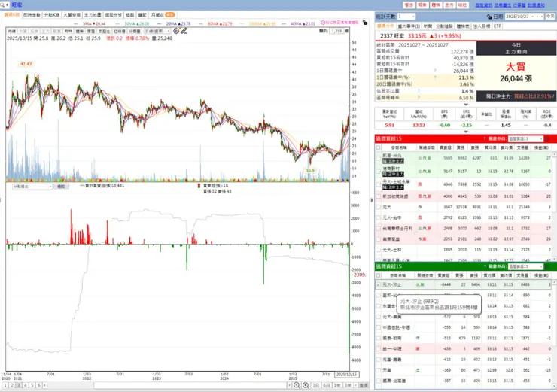Check the 統一-中壢 row checkbox
This screenshot has width=557, height=392.
point(379,348)
